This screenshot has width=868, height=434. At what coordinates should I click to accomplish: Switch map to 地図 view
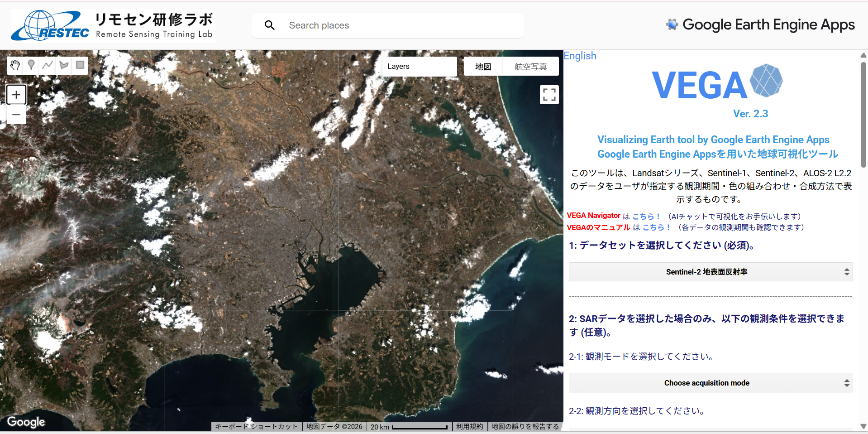[483, 67]
